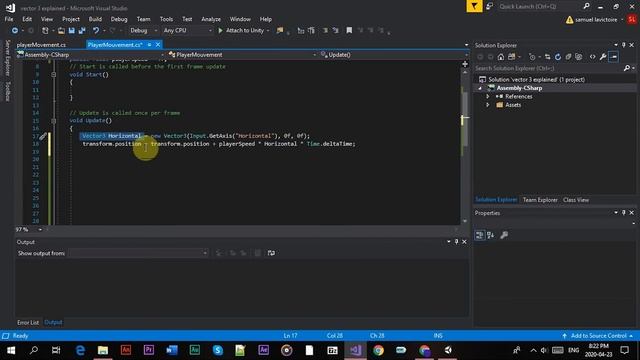Toggle pin on PlayerMouvement.cs tab

click(x=149, y=44)
